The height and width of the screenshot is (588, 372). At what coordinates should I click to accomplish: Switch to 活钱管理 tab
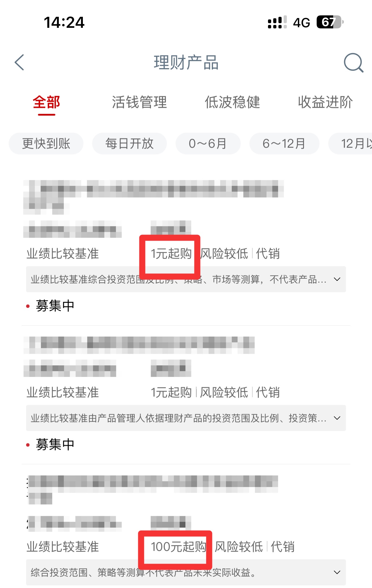139,102
